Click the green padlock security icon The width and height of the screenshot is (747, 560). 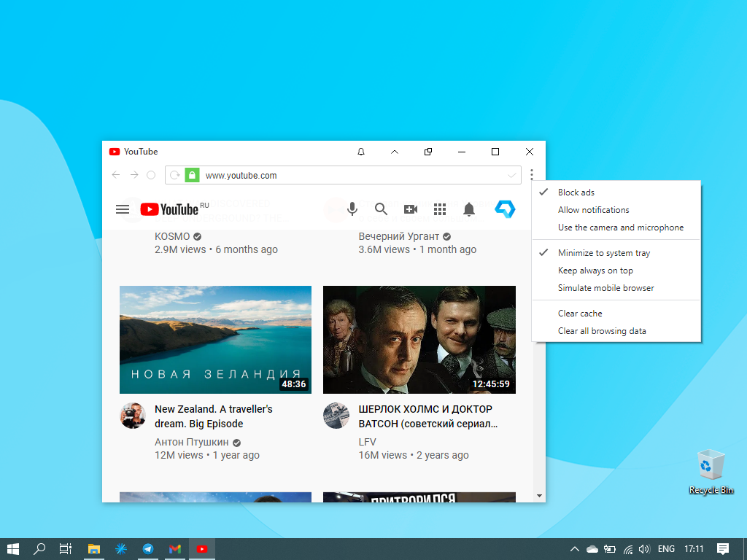click(192, 175)
